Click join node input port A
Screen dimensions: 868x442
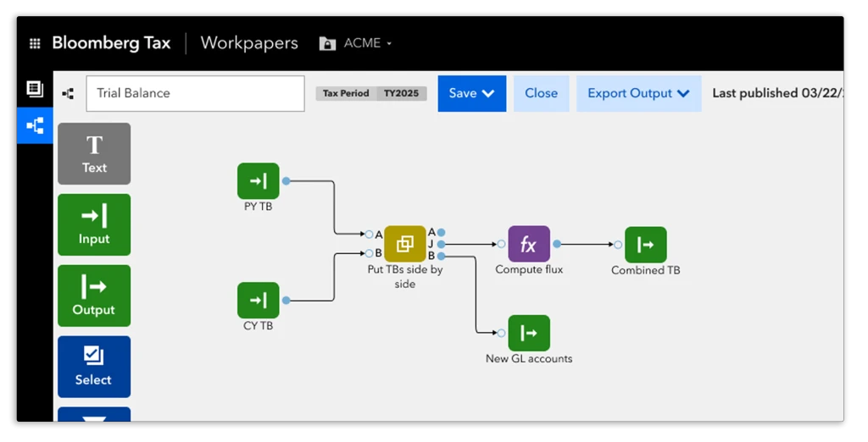point(370,235)
